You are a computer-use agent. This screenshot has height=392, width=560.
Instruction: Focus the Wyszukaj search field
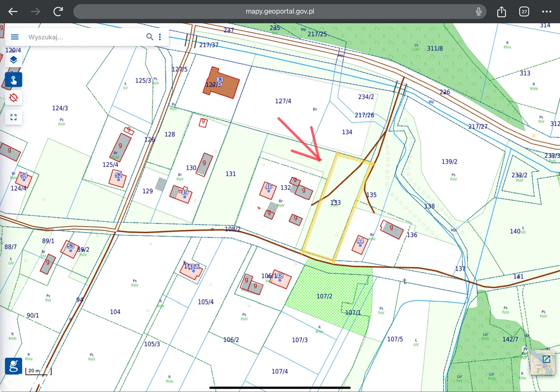pos(83,37)
